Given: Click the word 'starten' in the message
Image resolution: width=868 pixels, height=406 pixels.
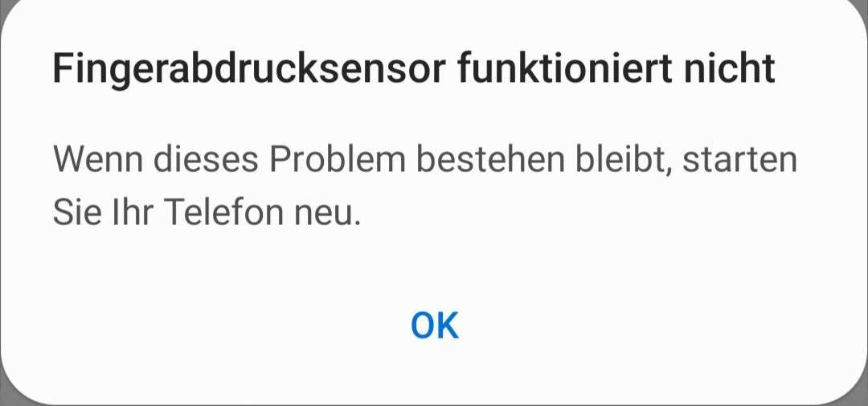Looking at the screenshot, I should tap(739, 159).
